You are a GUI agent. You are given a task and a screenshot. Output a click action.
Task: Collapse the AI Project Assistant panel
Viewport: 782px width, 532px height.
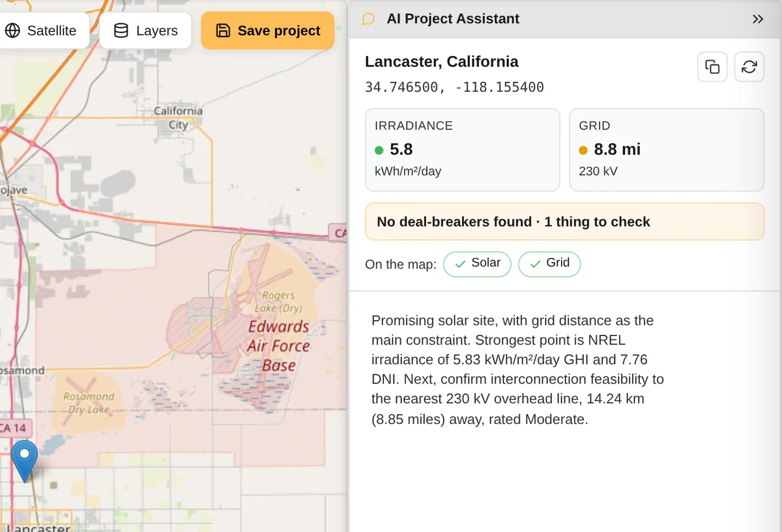coord(758,19)
